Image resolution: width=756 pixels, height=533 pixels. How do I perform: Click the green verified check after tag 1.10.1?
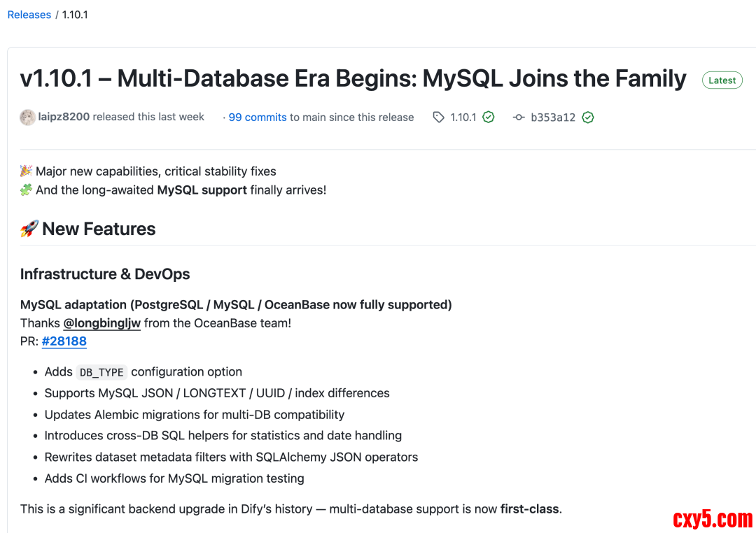click(x=489, y=118)
